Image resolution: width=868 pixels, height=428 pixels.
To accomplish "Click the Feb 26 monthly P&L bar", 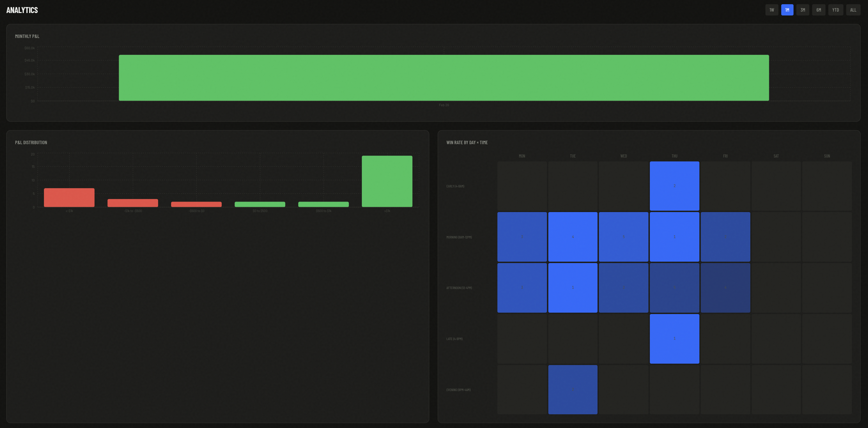I will click(444, 78).
